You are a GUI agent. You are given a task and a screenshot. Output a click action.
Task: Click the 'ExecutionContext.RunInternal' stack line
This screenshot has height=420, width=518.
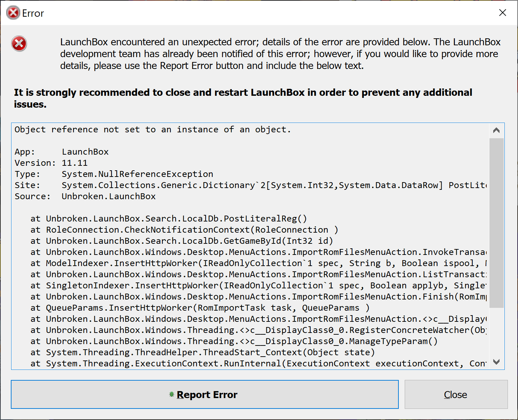[259, 364]
